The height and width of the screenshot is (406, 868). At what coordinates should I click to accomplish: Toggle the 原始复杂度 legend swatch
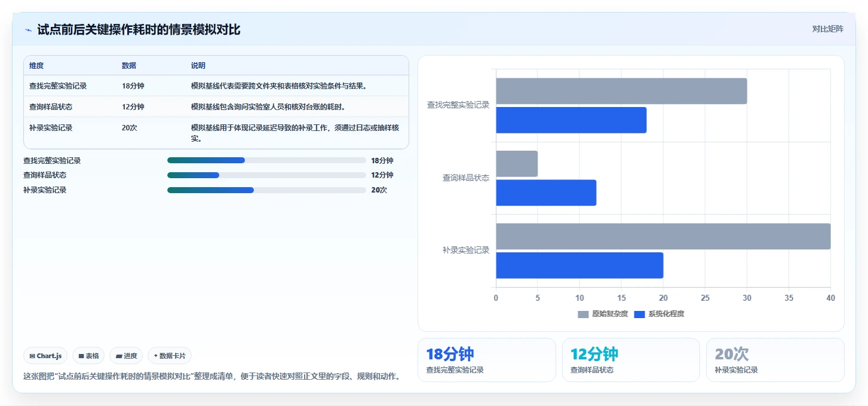(x=583, y=314)
